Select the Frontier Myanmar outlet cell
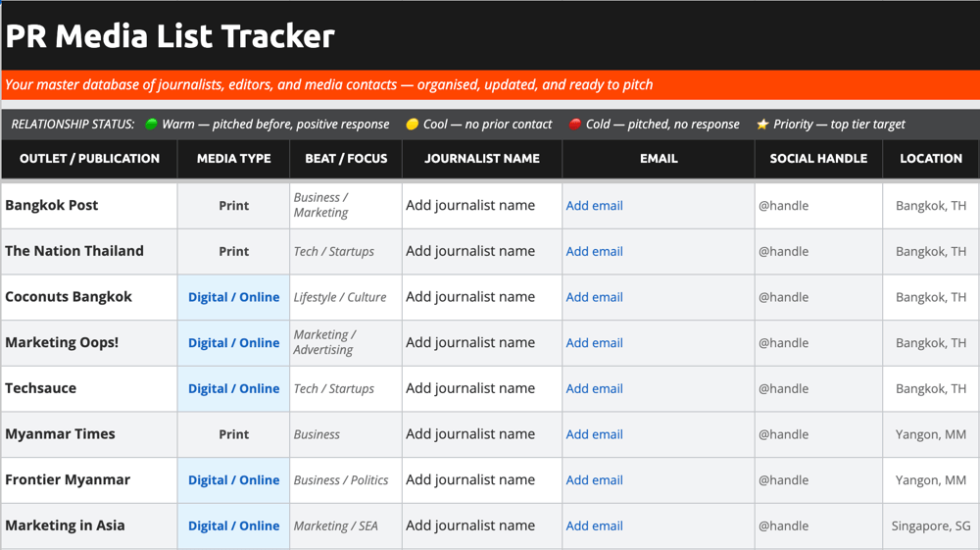The width and height of the screenshot is (980, 550). pyautogui.click(x=89, y=479)
